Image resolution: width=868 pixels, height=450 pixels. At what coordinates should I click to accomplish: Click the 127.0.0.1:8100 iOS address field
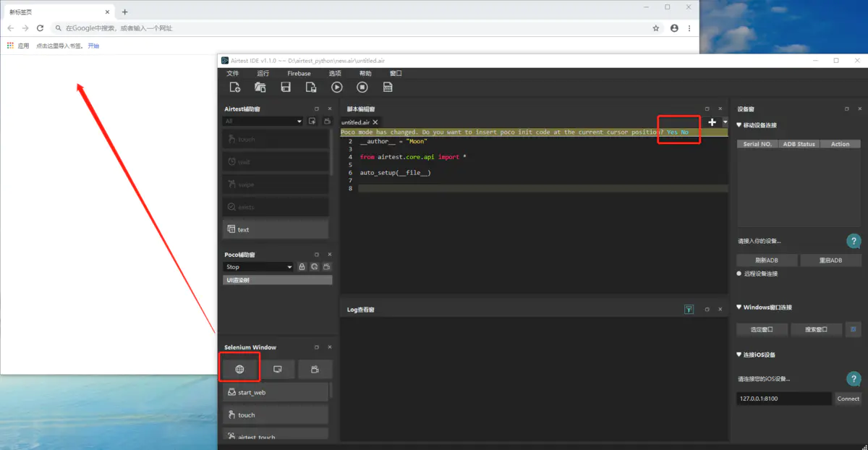tap(783, 399)
